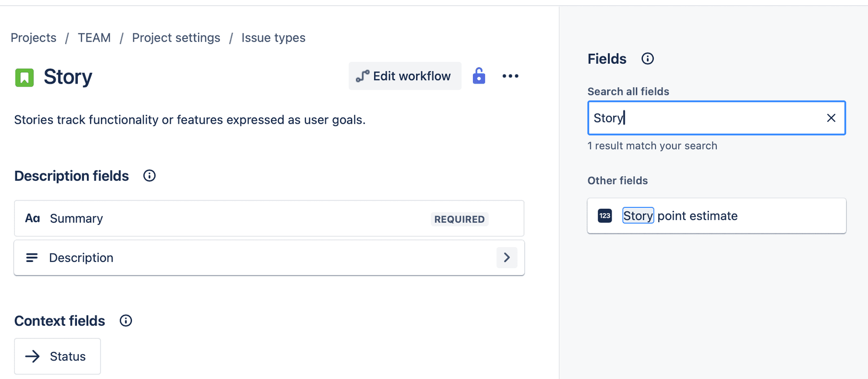The height and width of the screenshot is (379, 868).
Task: Expand the Description field details chevron
Action: (507, 257)
